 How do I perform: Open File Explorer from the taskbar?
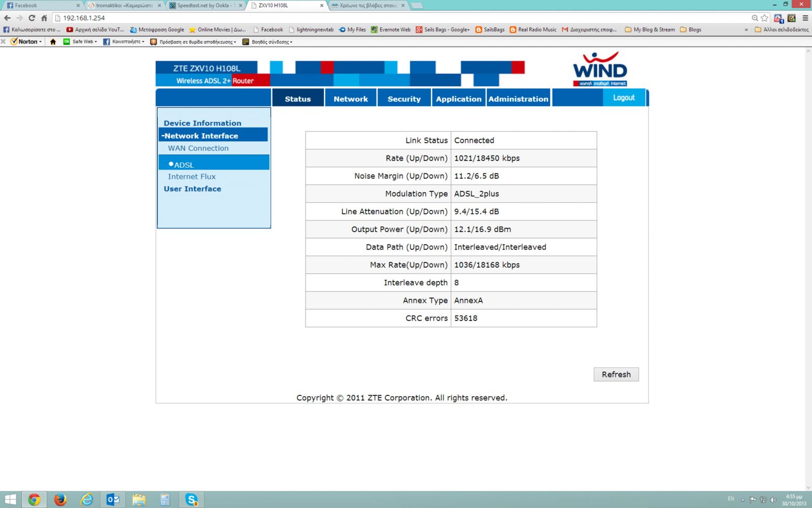pos(139,500)
